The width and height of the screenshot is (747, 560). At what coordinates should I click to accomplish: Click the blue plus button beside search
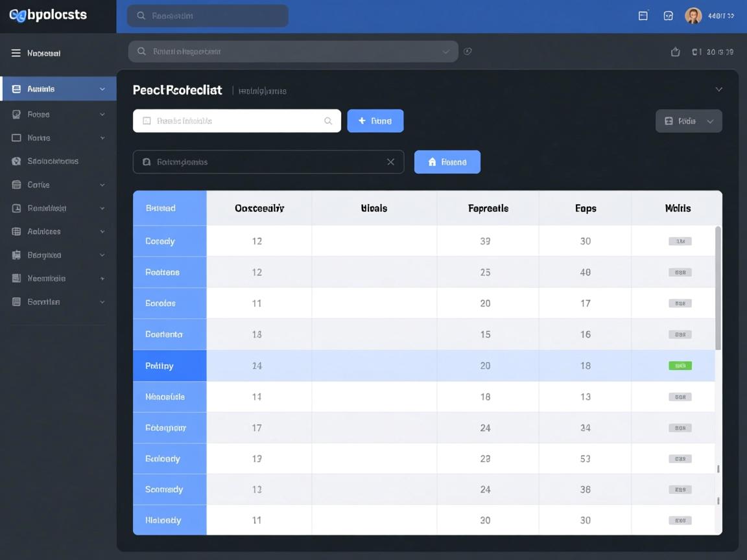point(375,121)
